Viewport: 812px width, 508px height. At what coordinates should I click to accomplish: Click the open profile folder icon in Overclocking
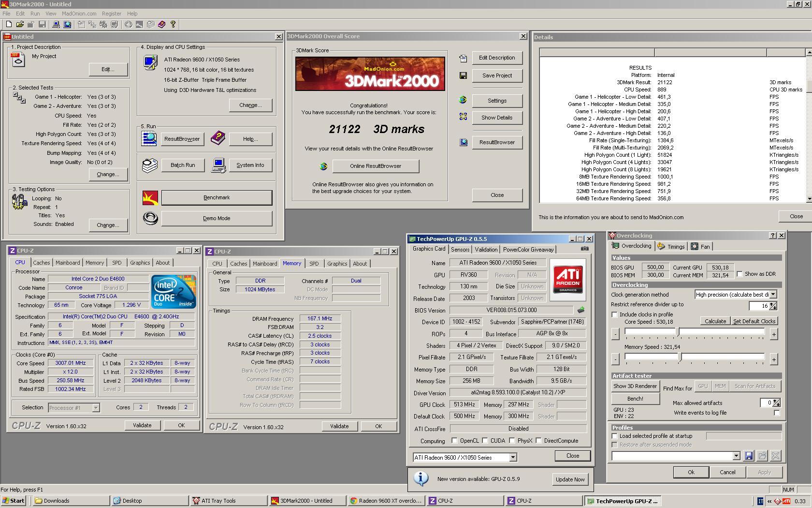click(x=762, y=456)
